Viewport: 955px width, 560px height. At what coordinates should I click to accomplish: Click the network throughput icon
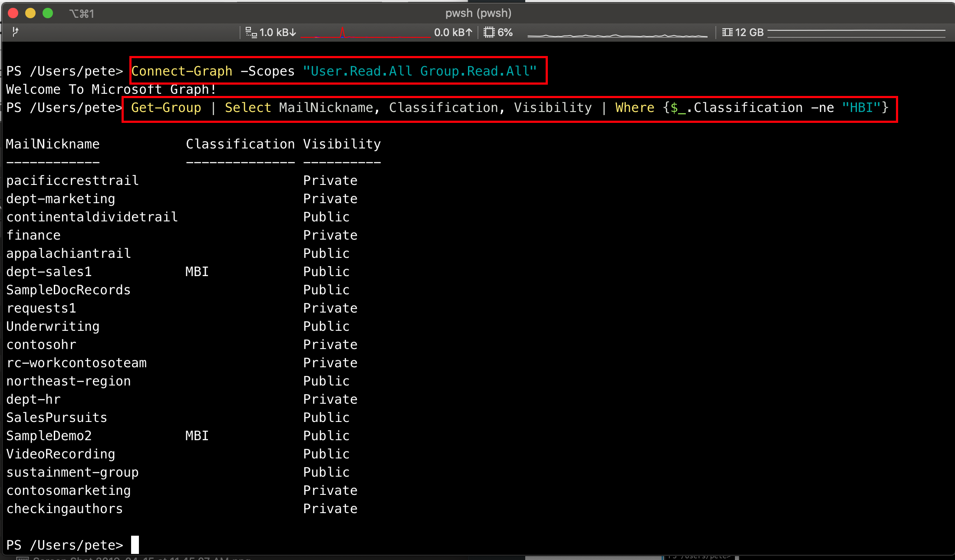[251, 33]
